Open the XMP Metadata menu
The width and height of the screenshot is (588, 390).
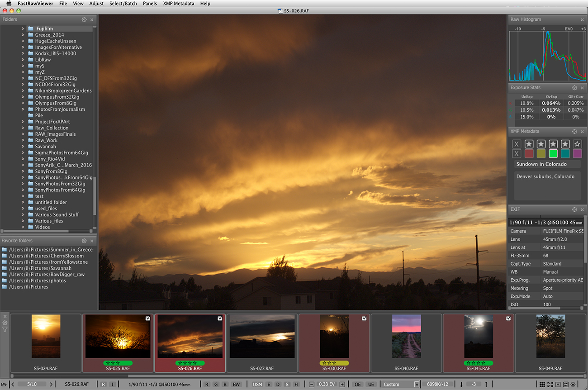(178, 4)
